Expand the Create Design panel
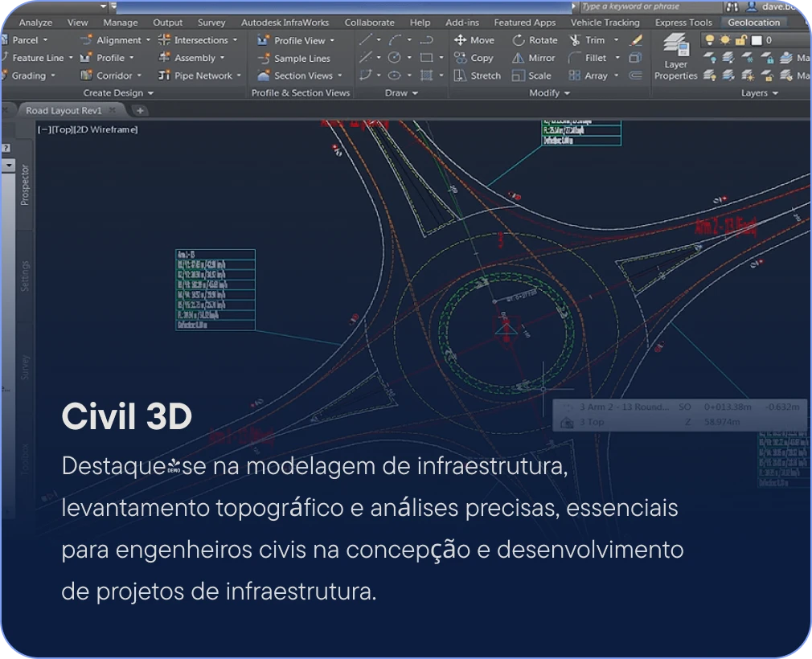812x659 pixels. click(119, 93)
